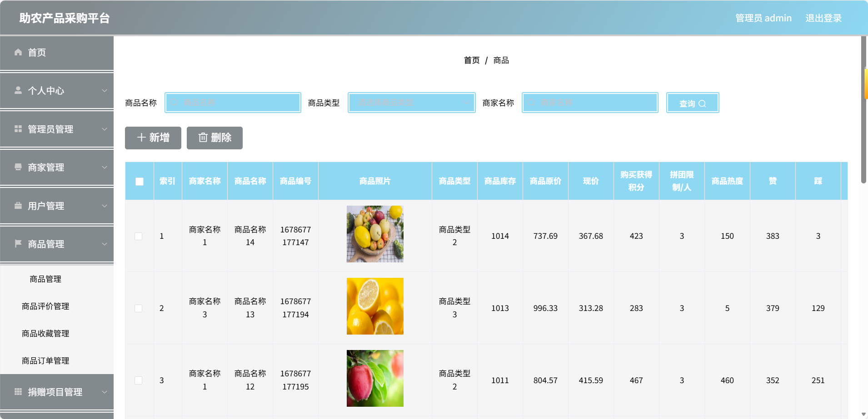Screen dimensions: 868x419
Task: Expand the 管理员管理 menu chevron
Action: pyautogui.click(x=105, y=129)
